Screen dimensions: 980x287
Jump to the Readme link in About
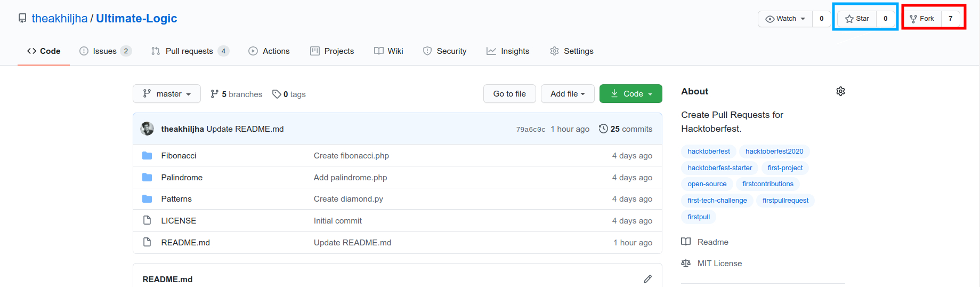(x=705, y=242)
